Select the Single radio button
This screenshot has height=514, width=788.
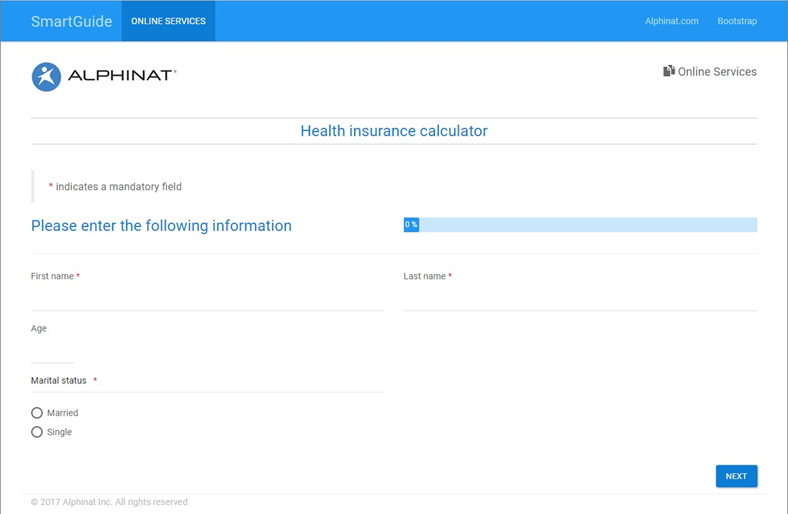(37, 433)
